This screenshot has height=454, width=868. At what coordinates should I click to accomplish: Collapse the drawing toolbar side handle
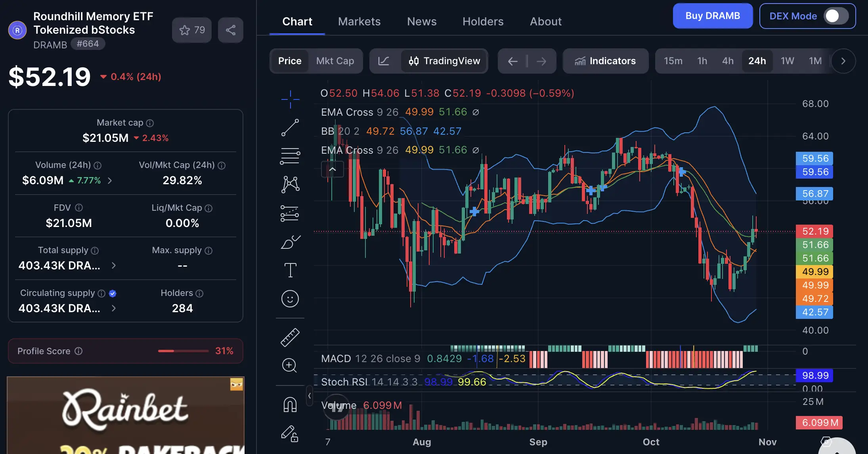(x=310, y=395)
